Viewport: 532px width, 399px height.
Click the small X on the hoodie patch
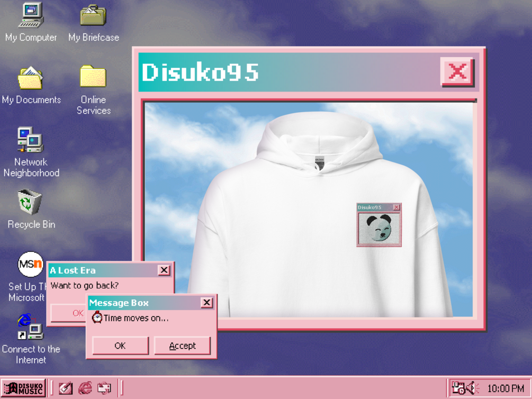[x=396, y=207]
